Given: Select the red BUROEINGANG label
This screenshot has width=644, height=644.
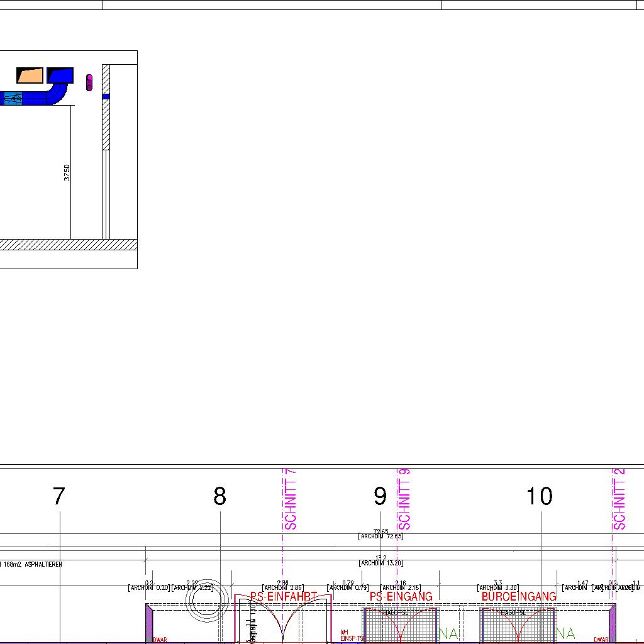Looking at the screenshot, I should (x=519, y=596).
